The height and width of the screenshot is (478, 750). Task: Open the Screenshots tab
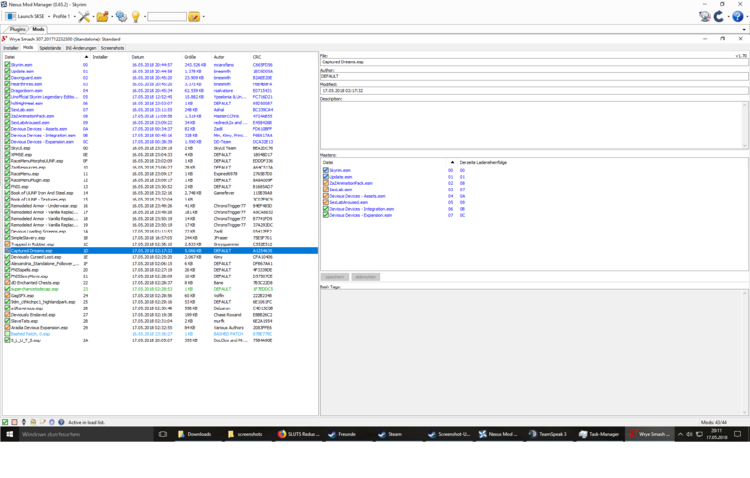click(112, 48)
